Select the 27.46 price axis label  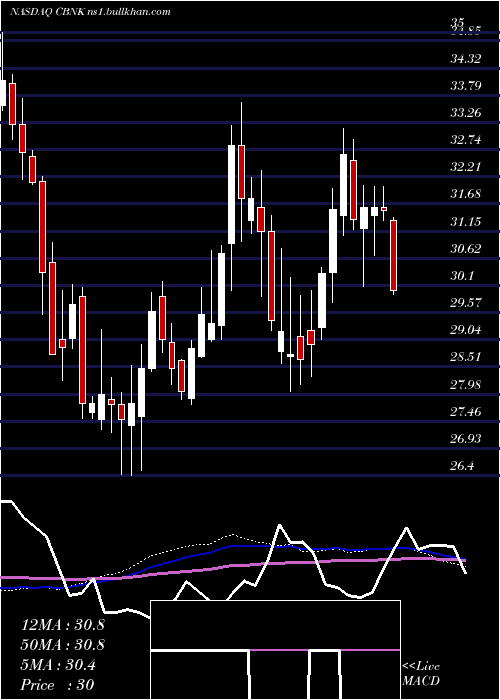pyautogui.click(x=466, y=412)
